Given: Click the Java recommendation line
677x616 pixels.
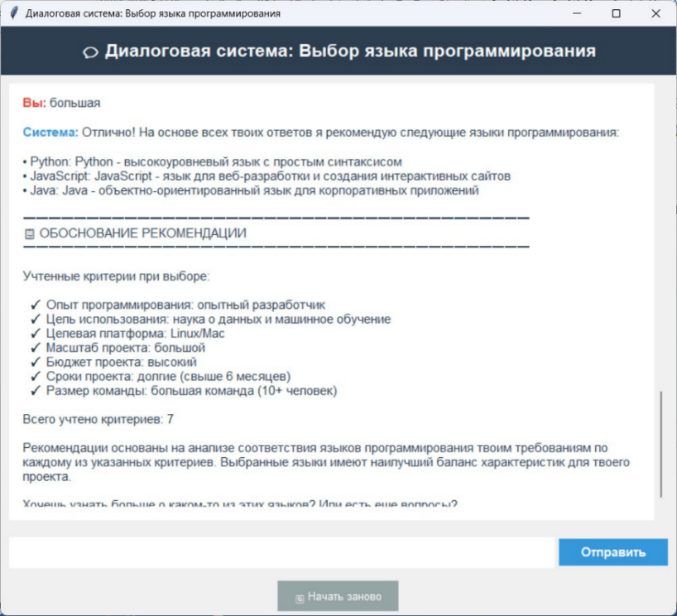Looking at the screenshot, I should click(x=251, y=190).
